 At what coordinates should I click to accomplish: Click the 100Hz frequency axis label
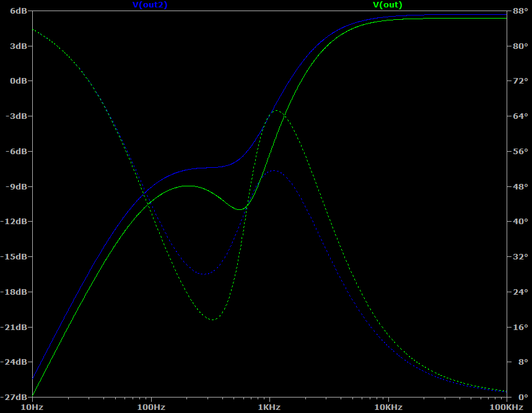pos(151,407)
